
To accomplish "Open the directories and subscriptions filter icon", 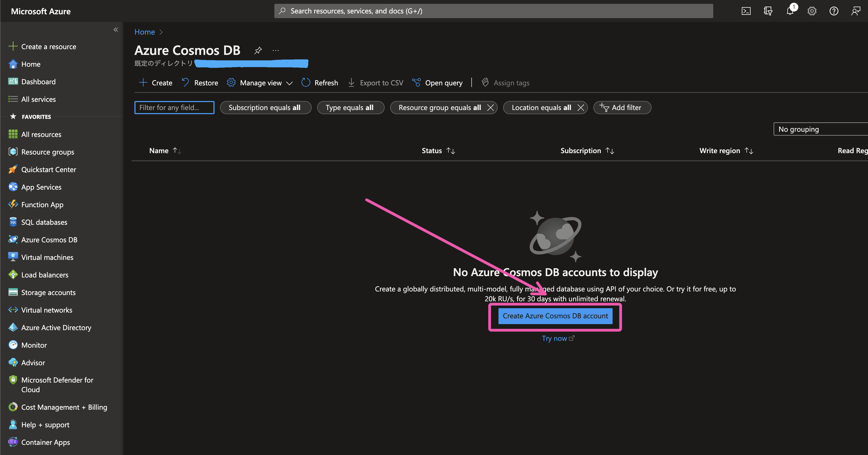I will (x=768, y=11).
